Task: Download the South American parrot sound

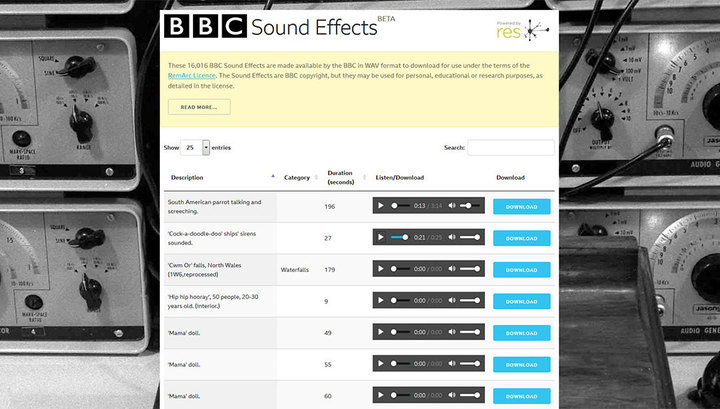Action: [x=522, y=207]
